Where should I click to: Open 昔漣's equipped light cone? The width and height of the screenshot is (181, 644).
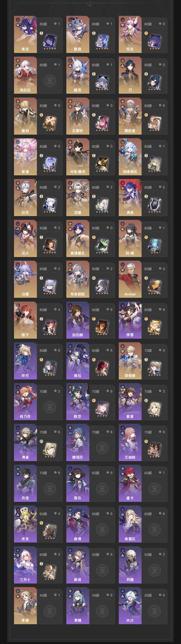tap(50, 163)
